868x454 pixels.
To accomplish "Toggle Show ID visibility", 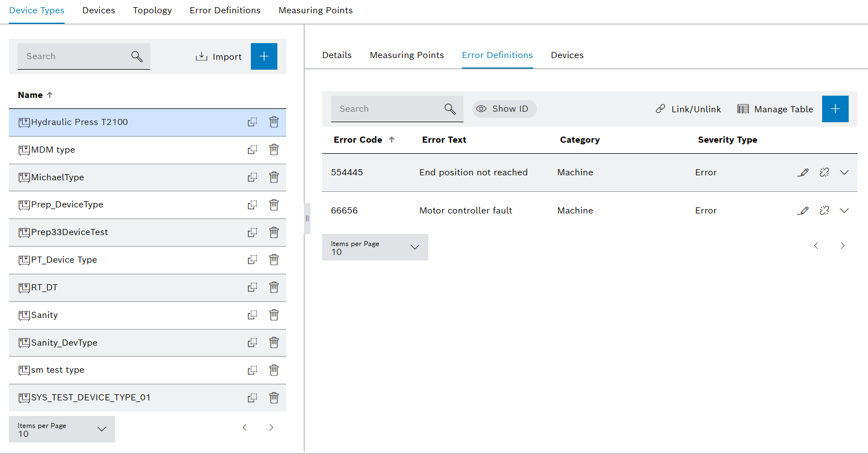I will point(504,109).
